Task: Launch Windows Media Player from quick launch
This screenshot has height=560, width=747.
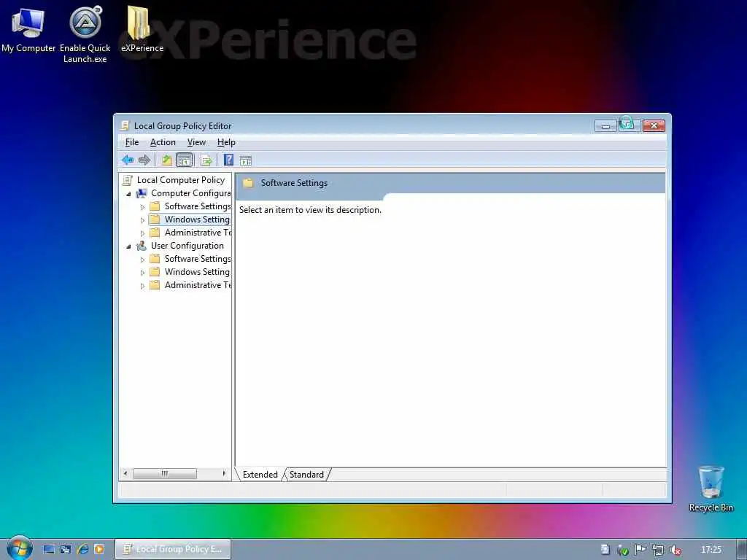Action: 99,549
